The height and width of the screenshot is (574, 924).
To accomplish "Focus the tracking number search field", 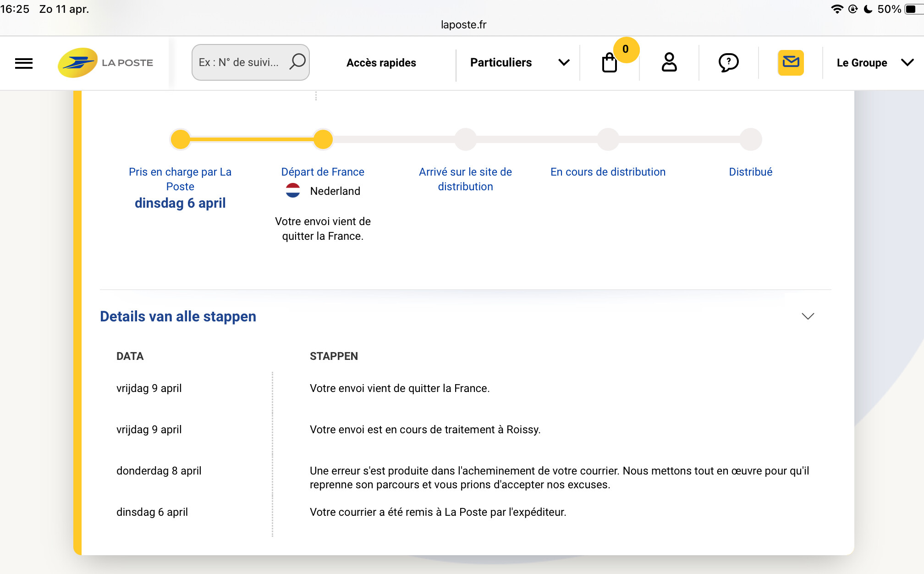I will coord(250,62).
